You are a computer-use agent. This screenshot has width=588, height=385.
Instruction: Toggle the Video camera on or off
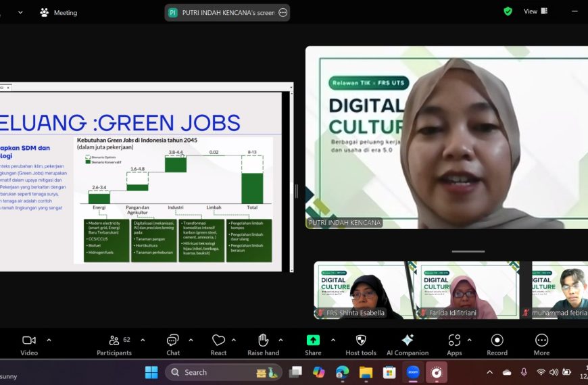(29, 344)
